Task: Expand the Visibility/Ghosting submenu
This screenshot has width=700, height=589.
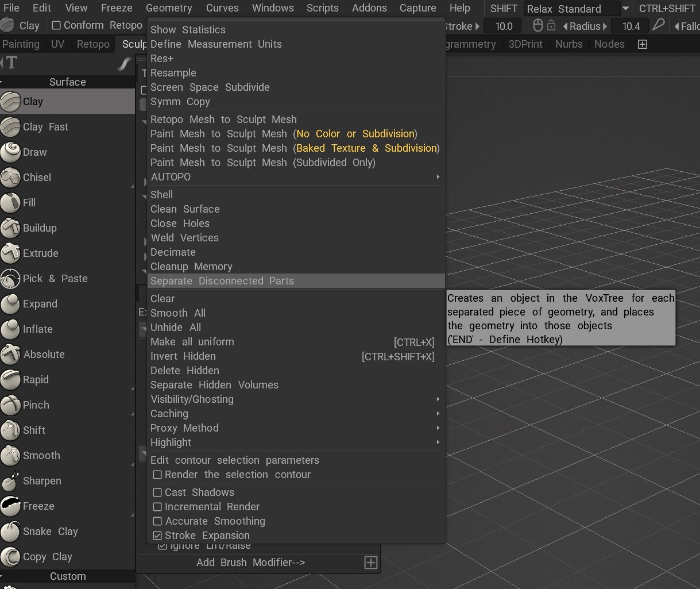Action: pyautogui.click(x=296, y=399)
